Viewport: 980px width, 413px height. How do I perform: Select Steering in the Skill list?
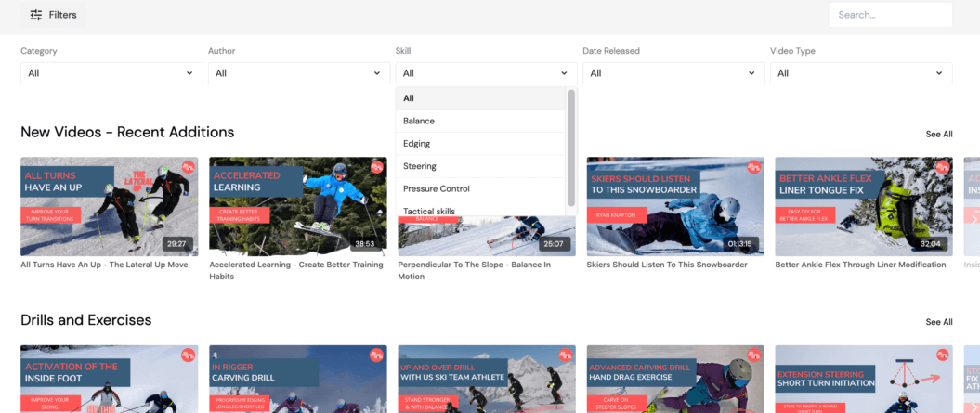click(x=480, y=166)
